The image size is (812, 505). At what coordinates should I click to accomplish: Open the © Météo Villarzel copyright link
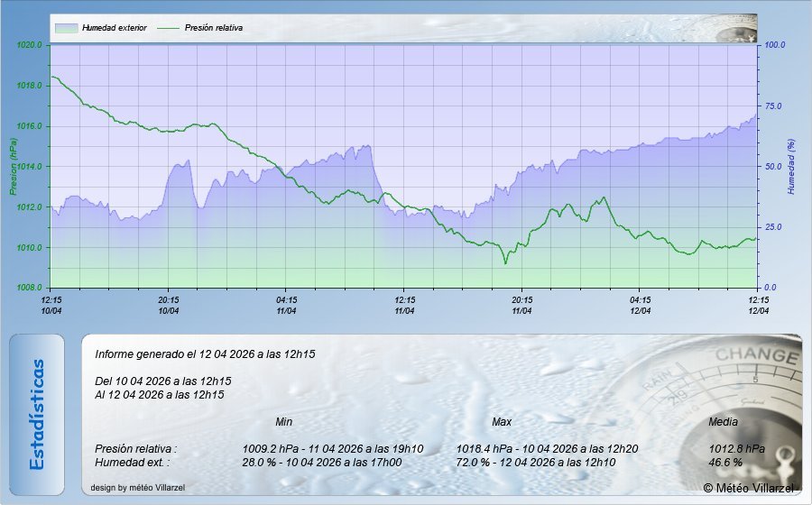[749, 488]
